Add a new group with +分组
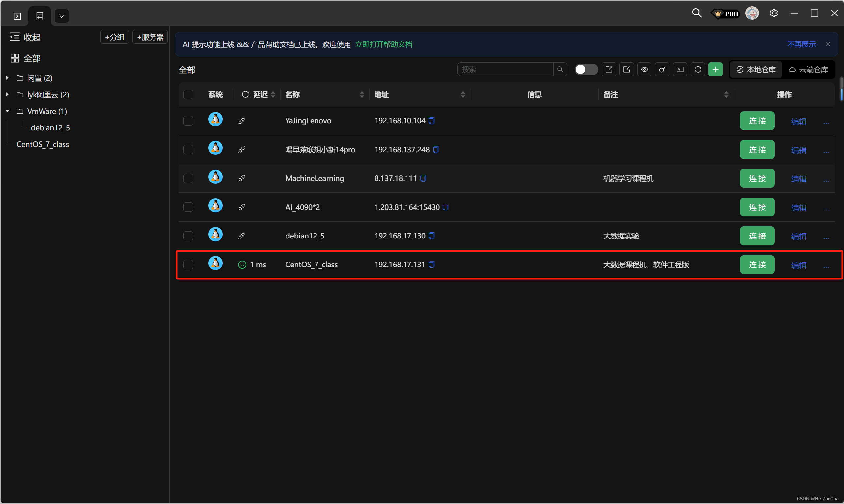 (x=114, y=37)
